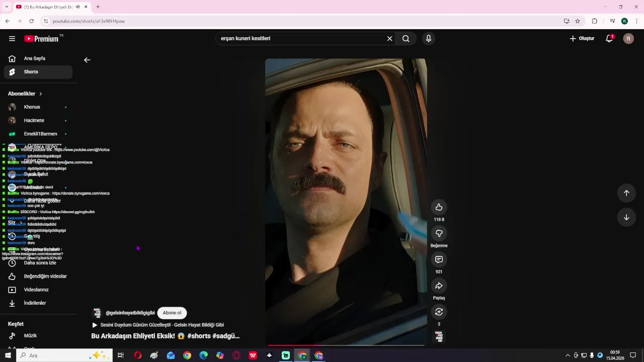
Task: Open the remix button showing 2
Action: pyautogui.click(x=439, y=312)
